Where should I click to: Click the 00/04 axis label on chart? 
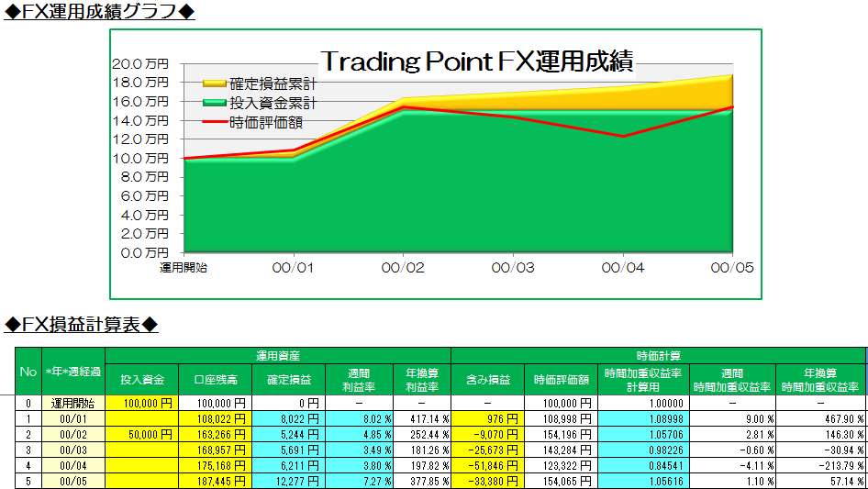[x=623, y=268]
